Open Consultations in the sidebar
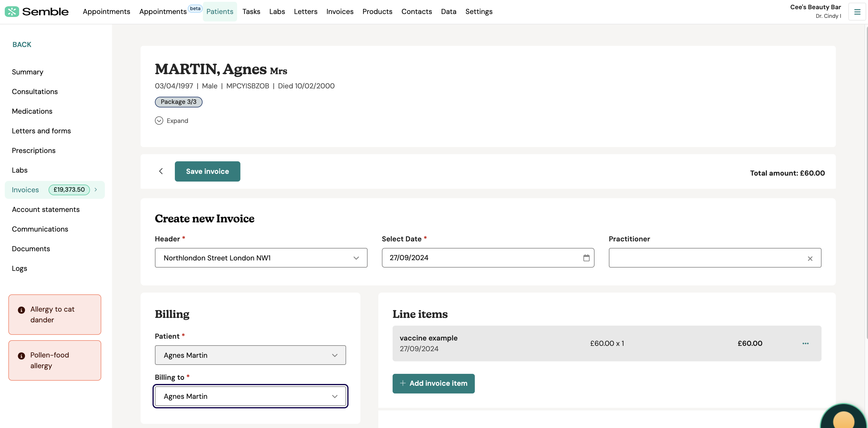Viewport: 868px width, 428px height. coord(35,91)
